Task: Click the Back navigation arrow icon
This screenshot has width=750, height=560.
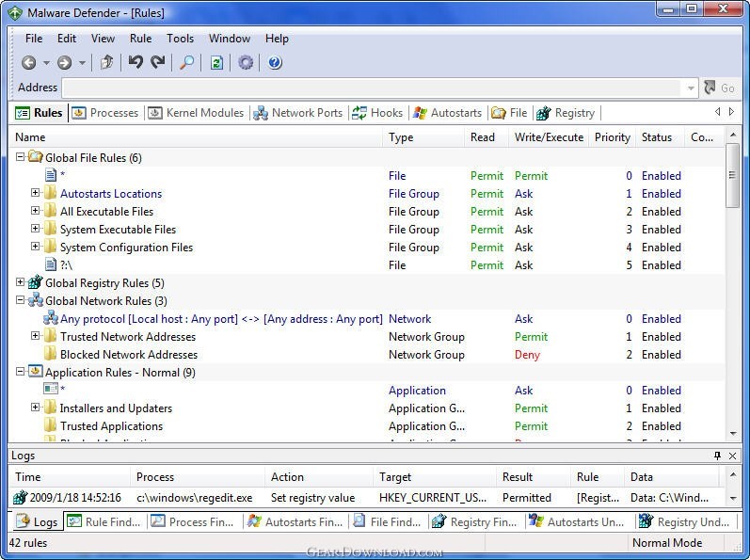Action: click(28, 63)
